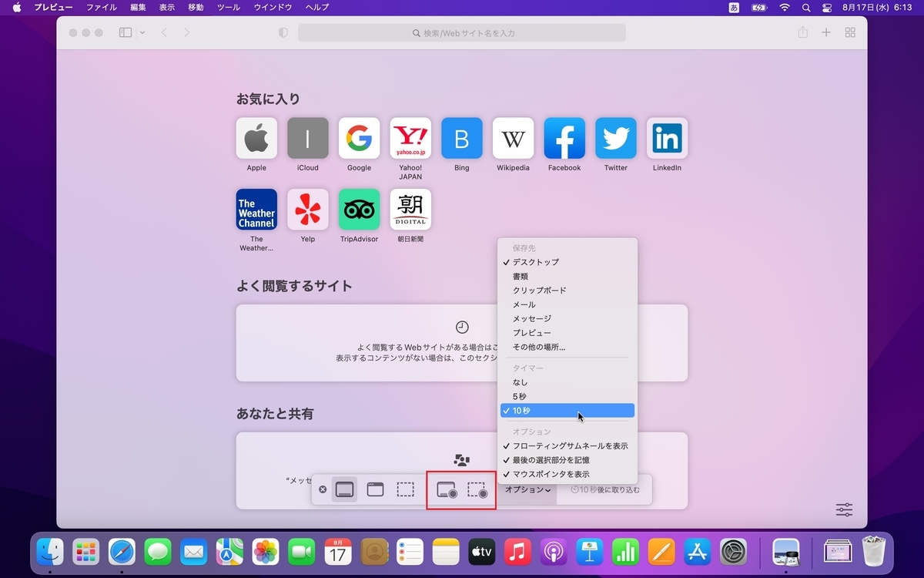Expand Safari sidebar tab group chevron
The height and width of the screenshot is (578, 924).
[x=142, y=33]
